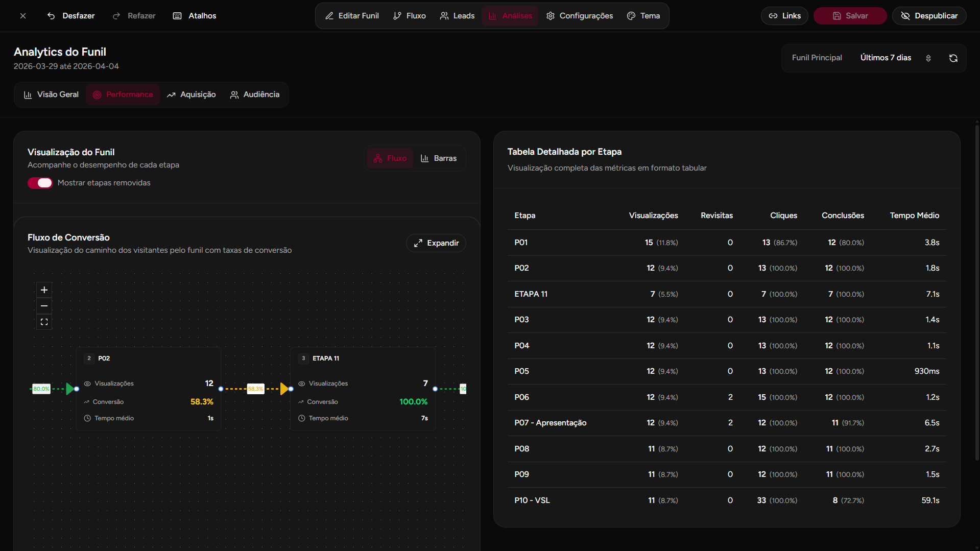Switch funnel view to Barras

[438, 158]
